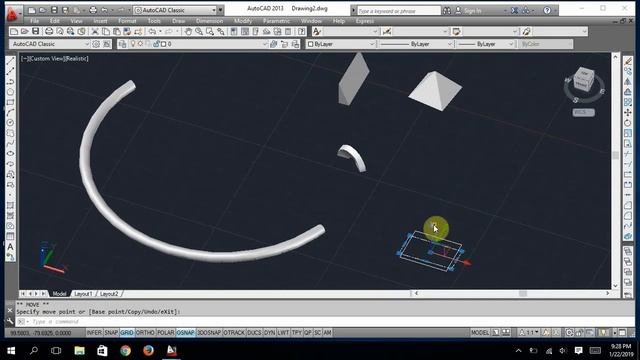Select the Rectangle tool in Draw toolbar
Viewport: 640px width, 360px height.
[x=11, y=102]
